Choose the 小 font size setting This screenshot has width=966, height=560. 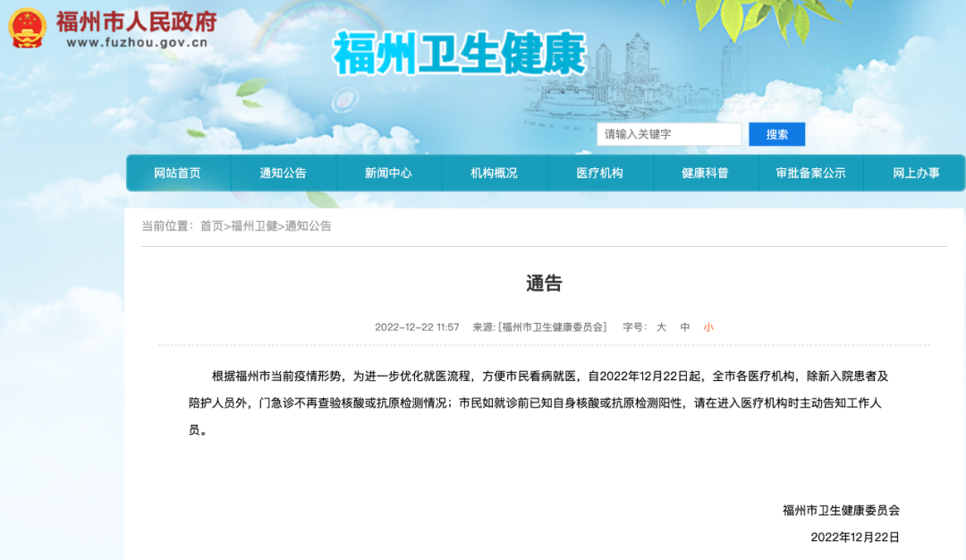pos(708,327)
